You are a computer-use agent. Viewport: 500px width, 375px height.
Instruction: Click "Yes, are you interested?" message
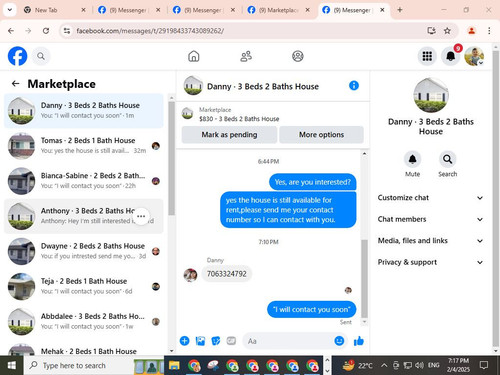313,182
